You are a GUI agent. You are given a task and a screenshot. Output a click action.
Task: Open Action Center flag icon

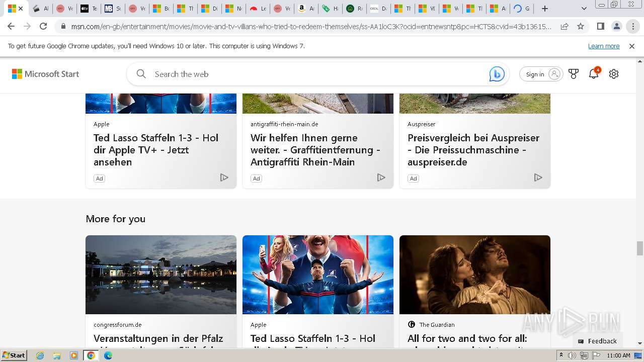pyautogui.click(x=596, y=355)
